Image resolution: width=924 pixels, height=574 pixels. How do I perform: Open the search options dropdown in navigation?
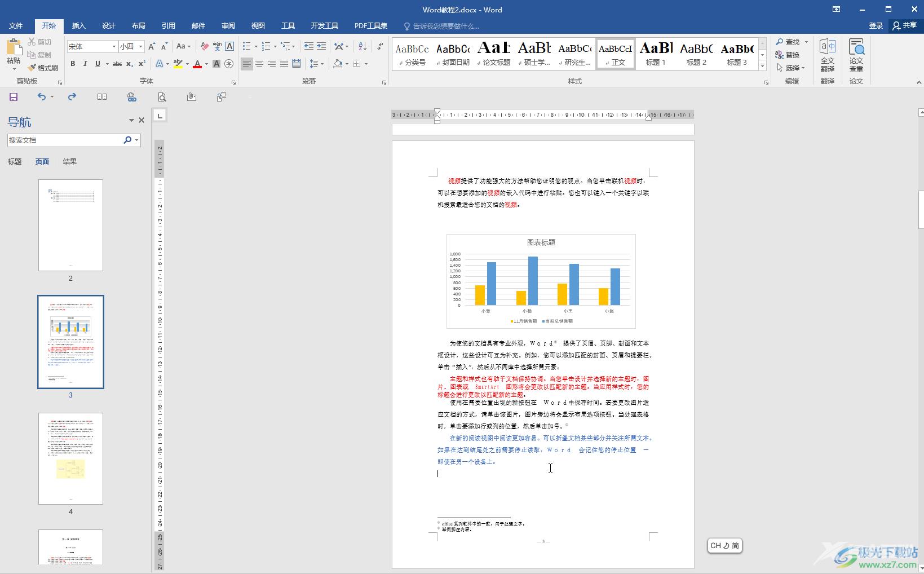(136, 140)
